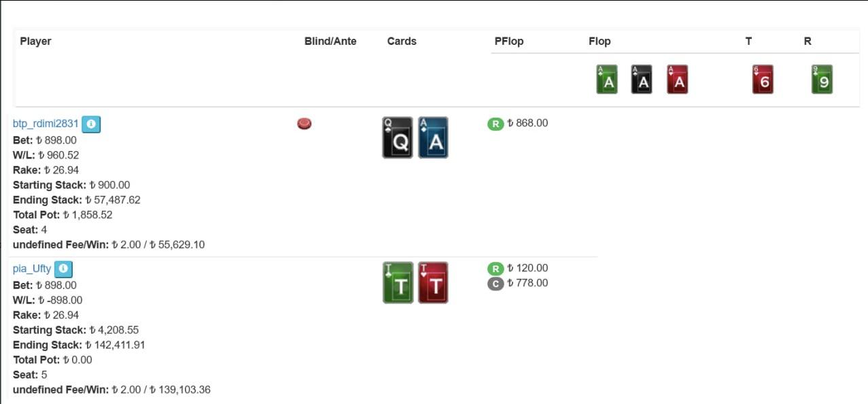Open the pia_Ufty player link
The image size is (868, 404).
coord(32,269)
